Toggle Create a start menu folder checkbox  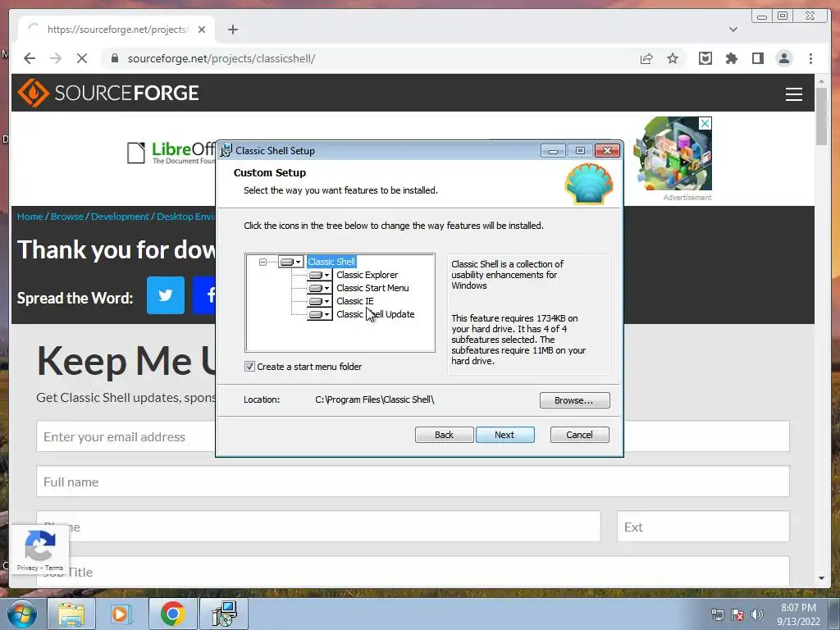249,367
